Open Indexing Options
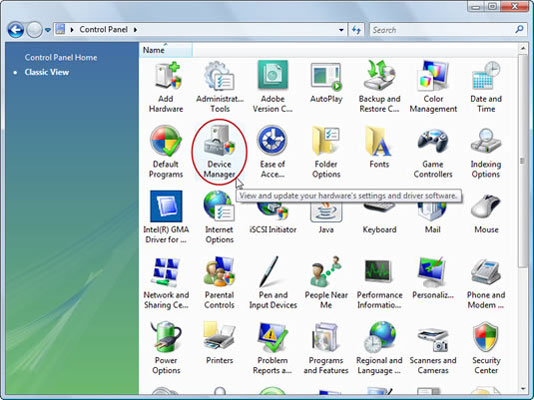The height and width of the screenshot is (400, 534). click(x=486, y=152)
